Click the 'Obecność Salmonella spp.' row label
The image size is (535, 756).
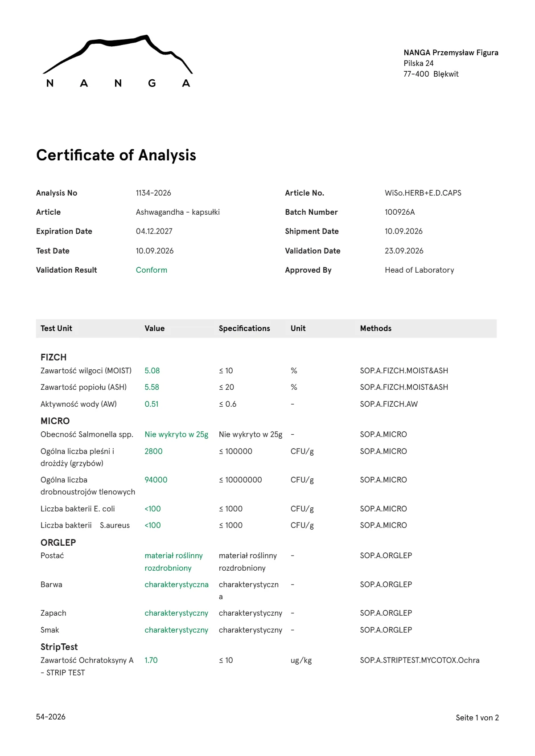tap(87, 434)
